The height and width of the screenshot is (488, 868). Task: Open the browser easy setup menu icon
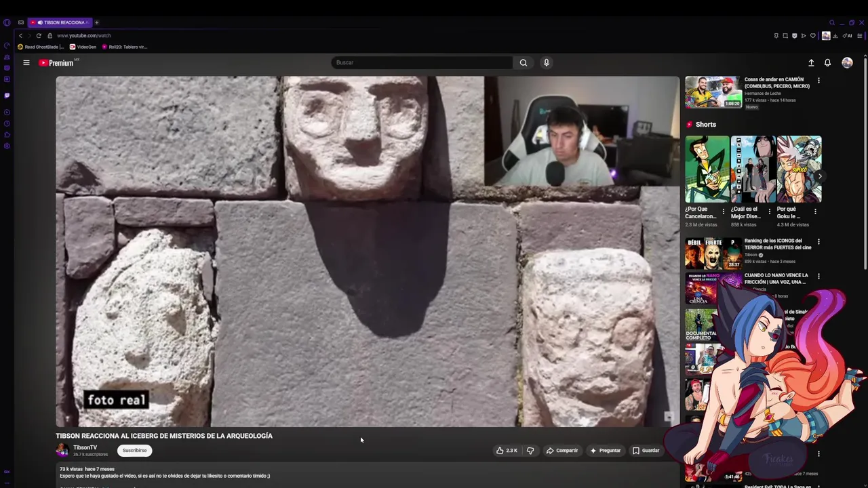859,35
